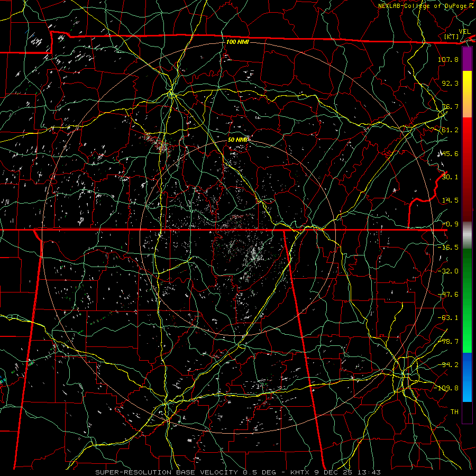
Task: Click the -63.1 velocity scale value
Action: pos(448,318)
